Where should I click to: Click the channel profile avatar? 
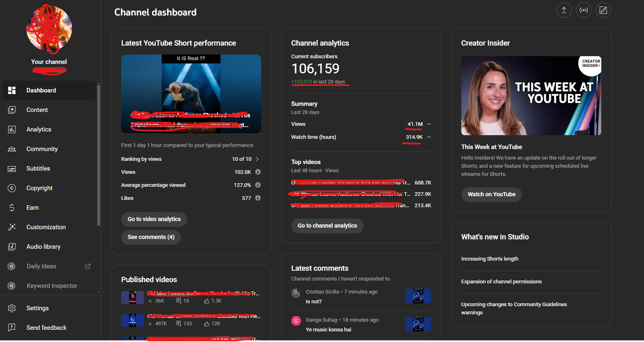pyautogui.click(x=49, y=29)
